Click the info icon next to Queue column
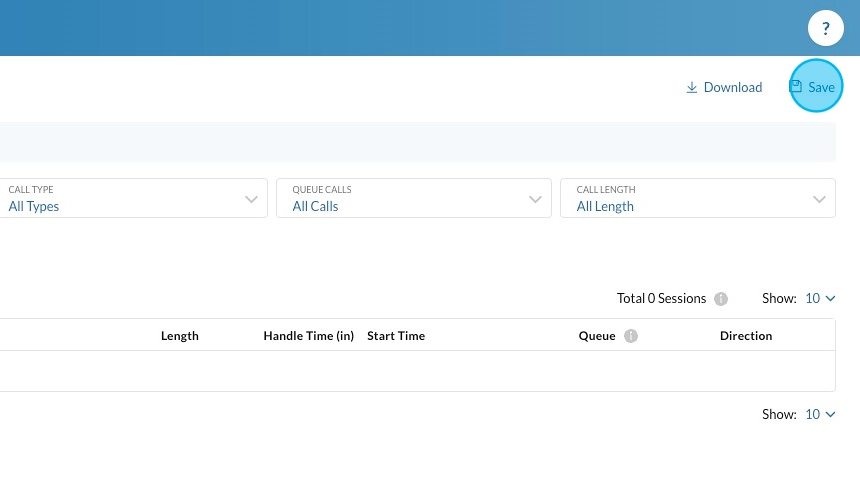 click(631, 336)
